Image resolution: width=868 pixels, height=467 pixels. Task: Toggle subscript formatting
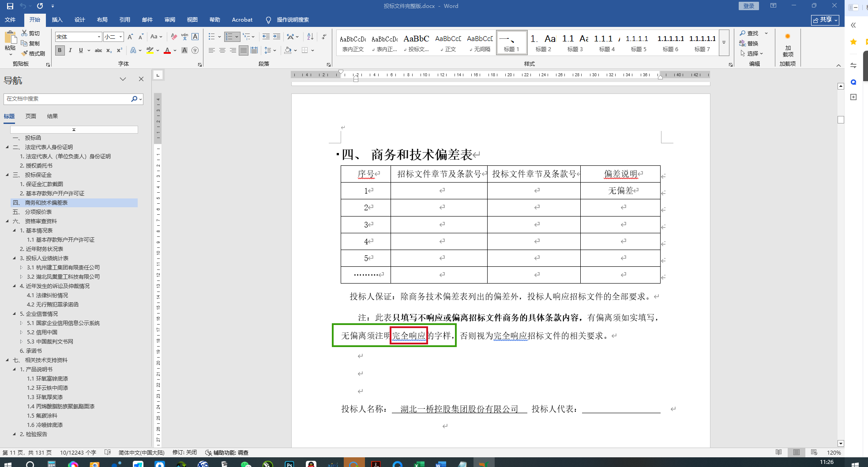pyautogui.click(x=109, y=50)
